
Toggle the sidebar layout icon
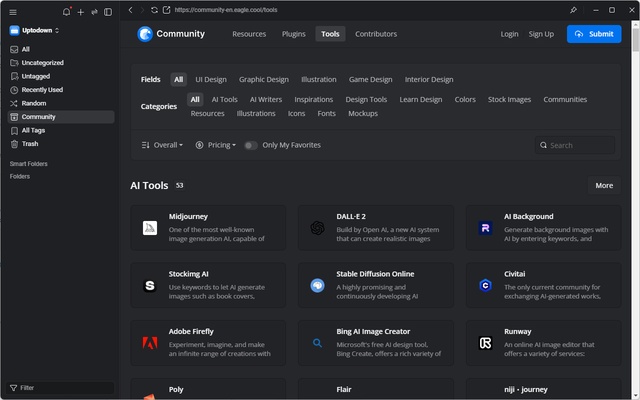(108, 12)
